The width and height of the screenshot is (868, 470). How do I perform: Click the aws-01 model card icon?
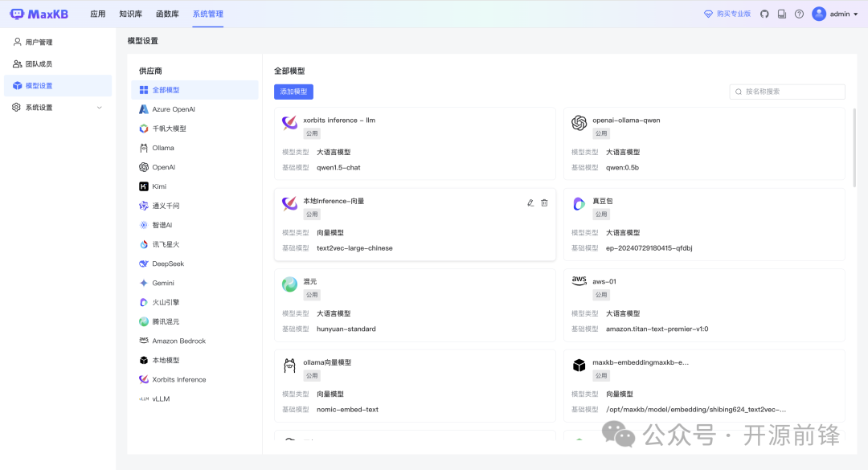[x=579, y=281]
